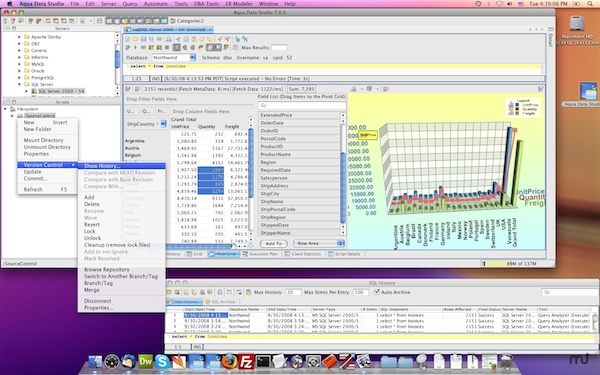Click the printer icon in query toolbar

(x=169, y=39)
